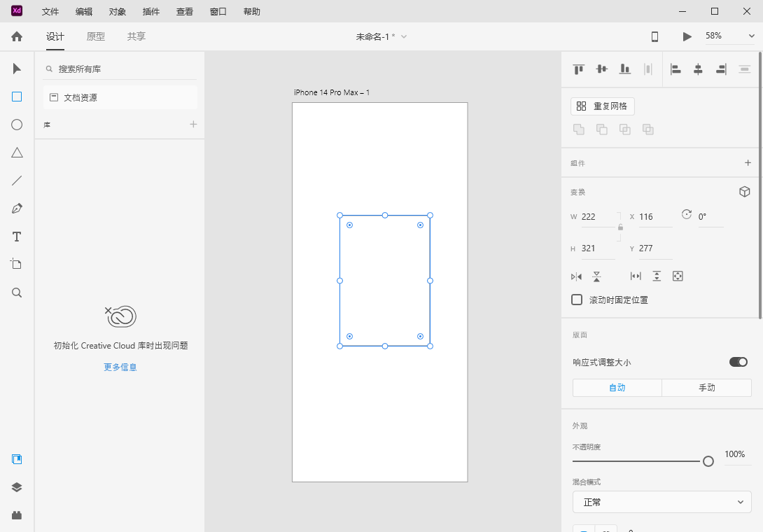This screenshot has height=532, width=763.
Task: Click the 不透明度 slider handle
Action: (708, 461)
